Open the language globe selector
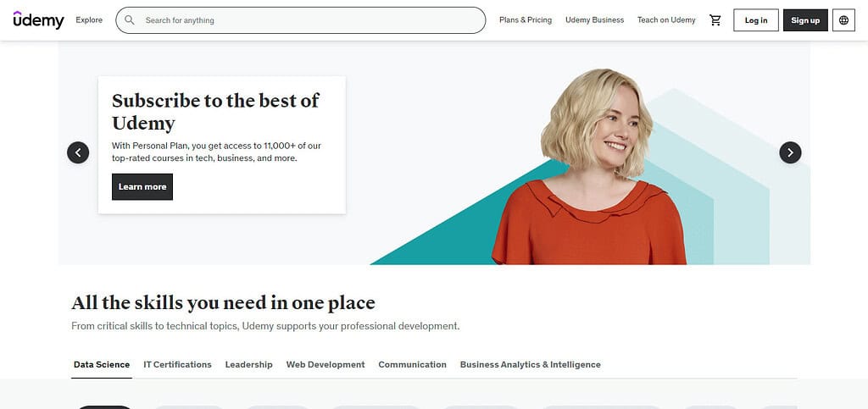 point(843,20)
